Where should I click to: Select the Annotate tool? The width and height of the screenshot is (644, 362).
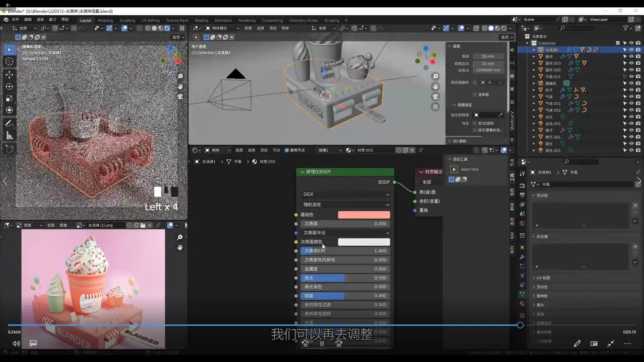(9, 123)
